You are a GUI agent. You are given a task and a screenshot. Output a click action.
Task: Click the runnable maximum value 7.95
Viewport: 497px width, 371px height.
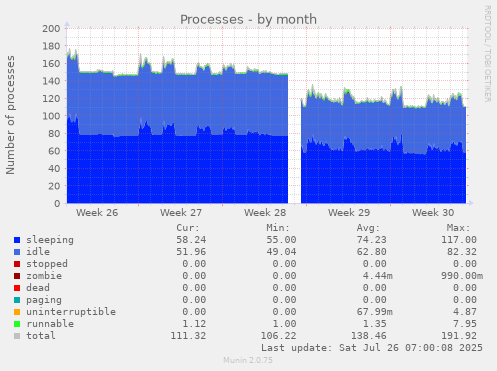pos(465,324)
